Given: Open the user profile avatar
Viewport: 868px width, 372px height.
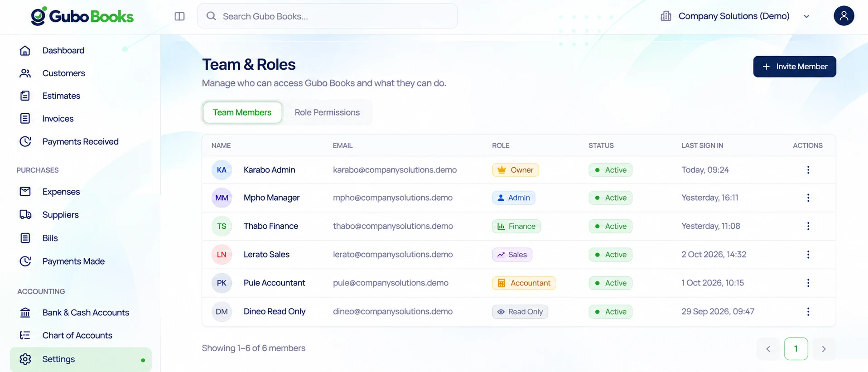Looking at the screenshot, I should click(x=844, y=16).
